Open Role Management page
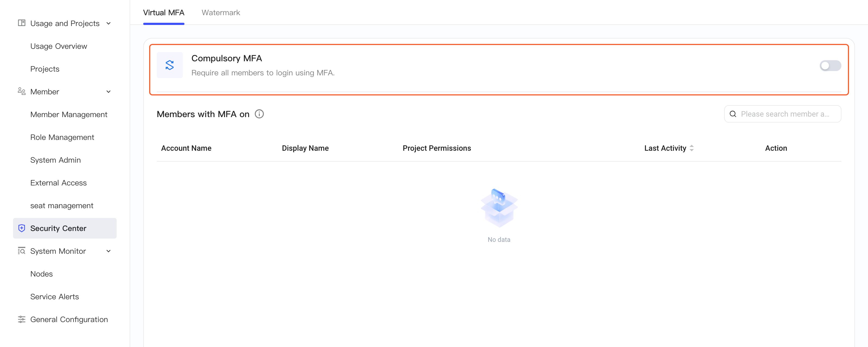This screenshot has height=347, width=868. tap(62, 137)
